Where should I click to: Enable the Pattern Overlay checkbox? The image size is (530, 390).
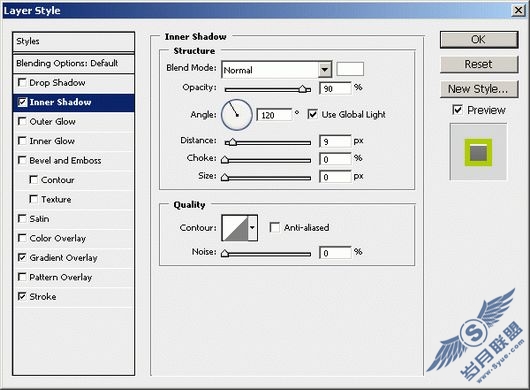[22, 277]
